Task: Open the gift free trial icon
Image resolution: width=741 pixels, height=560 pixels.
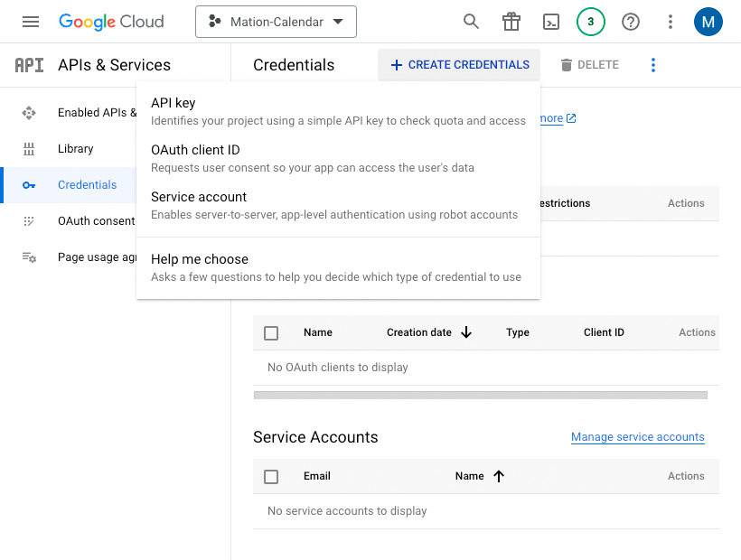Action: tap(511, 22)
